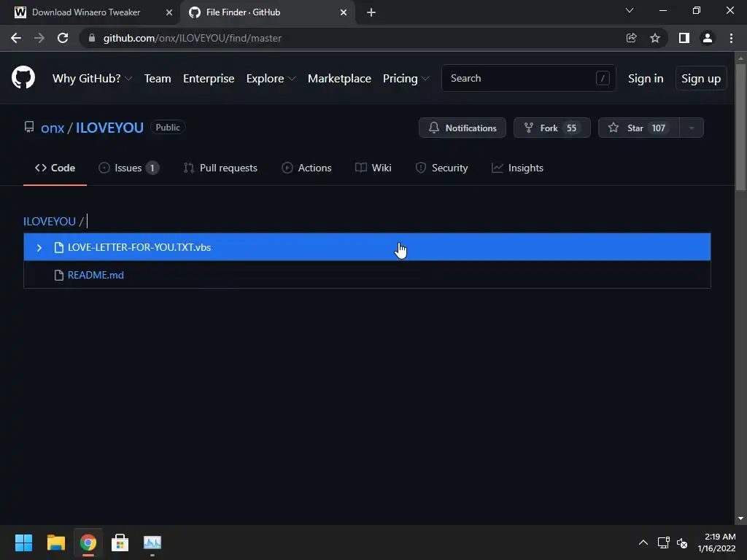Open the Chrome side panel icon
The height and width of the screenshot is (560, 747).
[x=684, y=38]
